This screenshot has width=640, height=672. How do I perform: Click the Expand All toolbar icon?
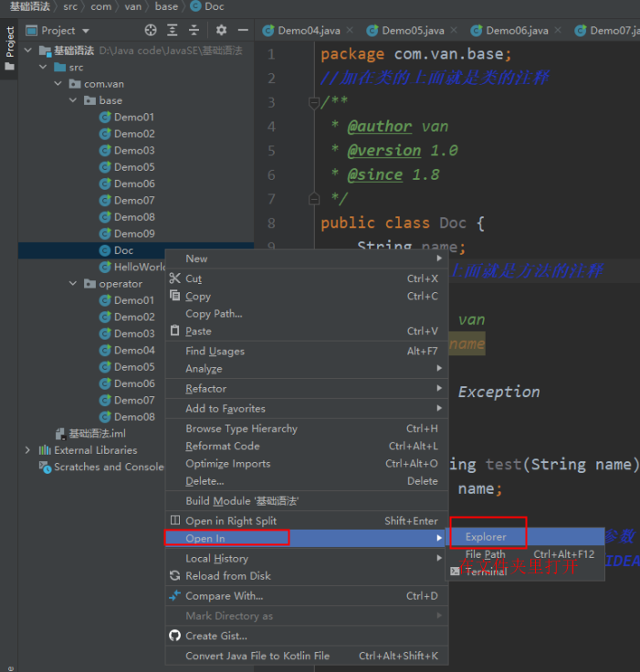pyautogui.click(x=173, y=30)
